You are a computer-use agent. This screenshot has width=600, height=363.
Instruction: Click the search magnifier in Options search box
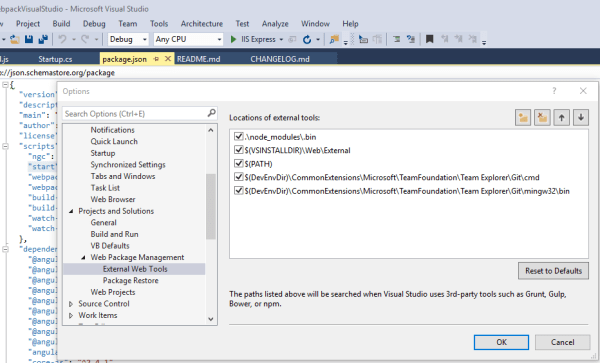point(212,113)
